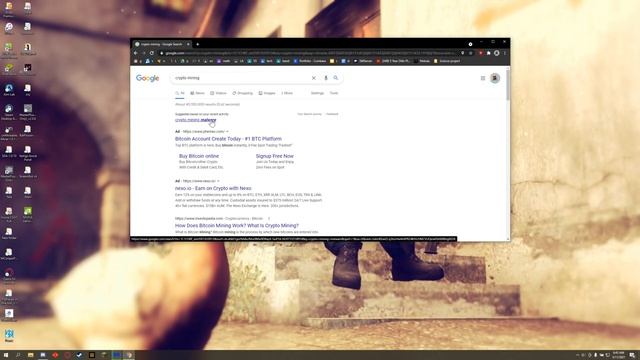640x360 pixels.
Task: Open suggested search 'crypto mining malware'
Action: click(x=196, y=120)
